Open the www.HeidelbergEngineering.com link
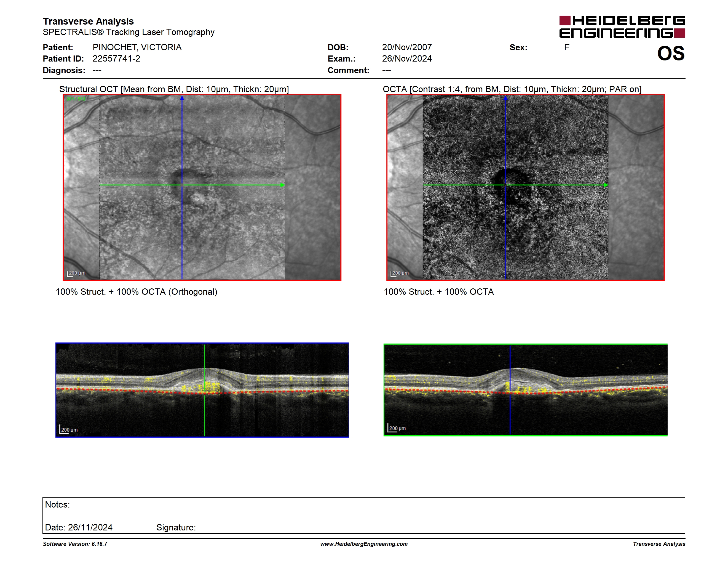Viewport: 728px width, 563px height. pyautogui.click(x=364, y=544)
